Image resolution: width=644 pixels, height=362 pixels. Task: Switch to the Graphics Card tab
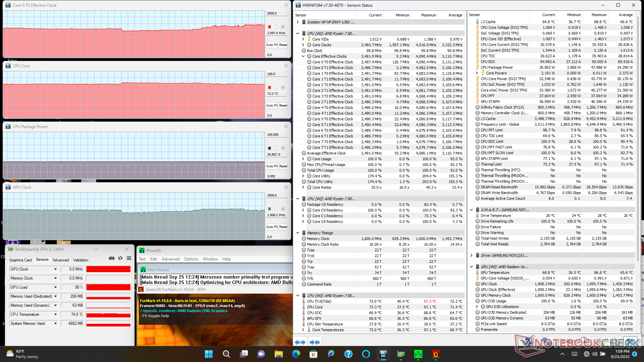pos(20,260)
